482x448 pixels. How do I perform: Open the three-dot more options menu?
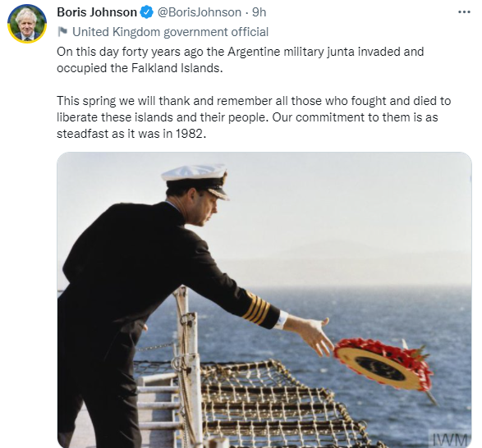[x=464, y=12]
